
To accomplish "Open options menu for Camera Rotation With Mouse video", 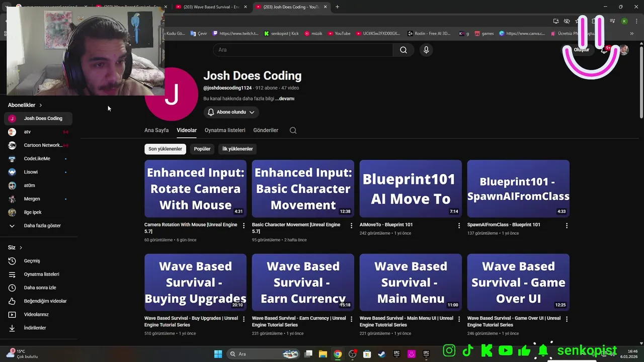I will click(x=244, y=226).
